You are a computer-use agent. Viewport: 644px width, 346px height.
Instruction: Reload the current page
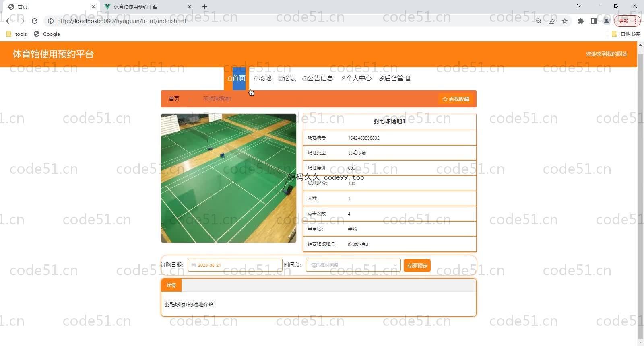[35, 21]
